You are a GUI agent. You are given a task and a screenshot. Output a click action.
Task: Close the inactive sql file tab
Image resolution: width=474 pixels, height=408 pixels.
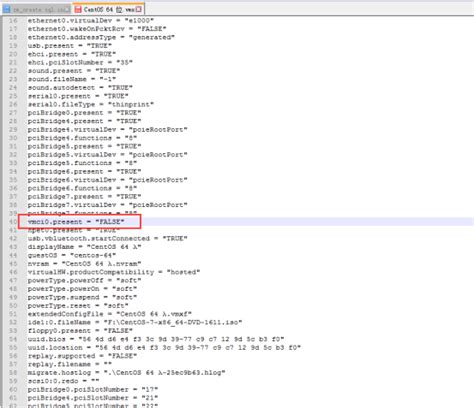click(x=67, y=10)
